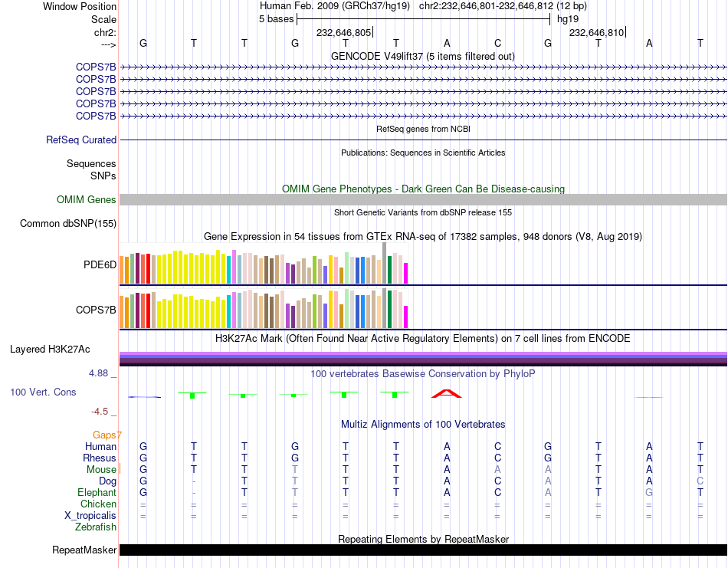The image size is (728, 568).
Task: Select the Elephant species label
Action: point(97,493)
